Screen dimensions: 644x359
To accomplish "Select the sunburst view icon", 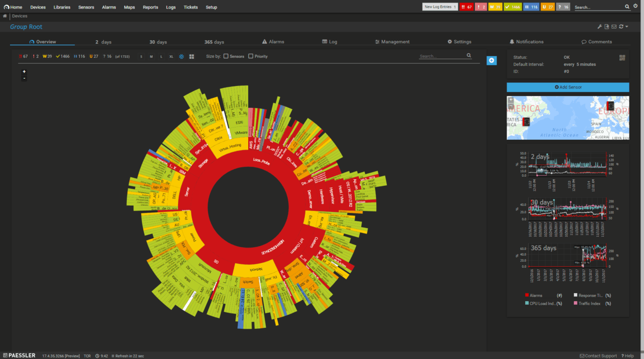I will (181, 56).
